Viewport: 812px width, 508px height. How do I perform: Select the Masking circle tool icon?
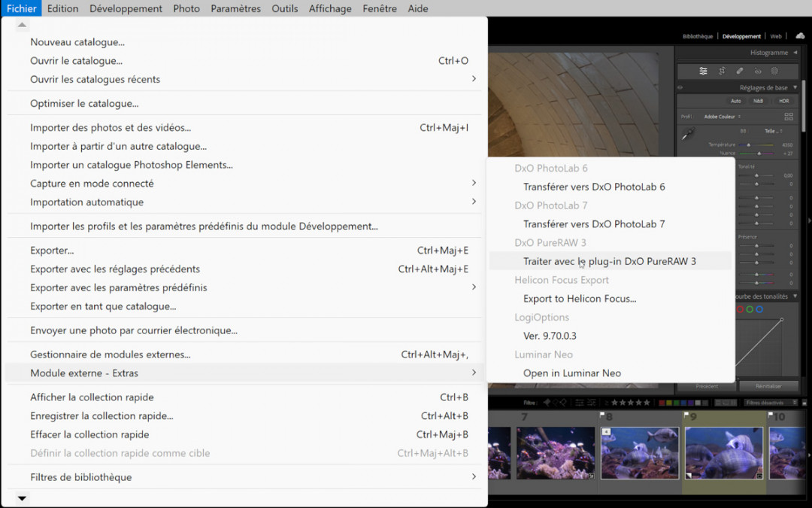[x=774, y=71]
